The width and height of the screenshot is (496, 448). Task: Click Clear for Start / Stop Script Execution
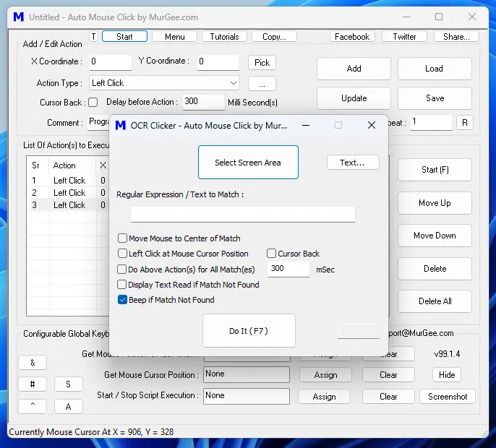coord(388,397)
